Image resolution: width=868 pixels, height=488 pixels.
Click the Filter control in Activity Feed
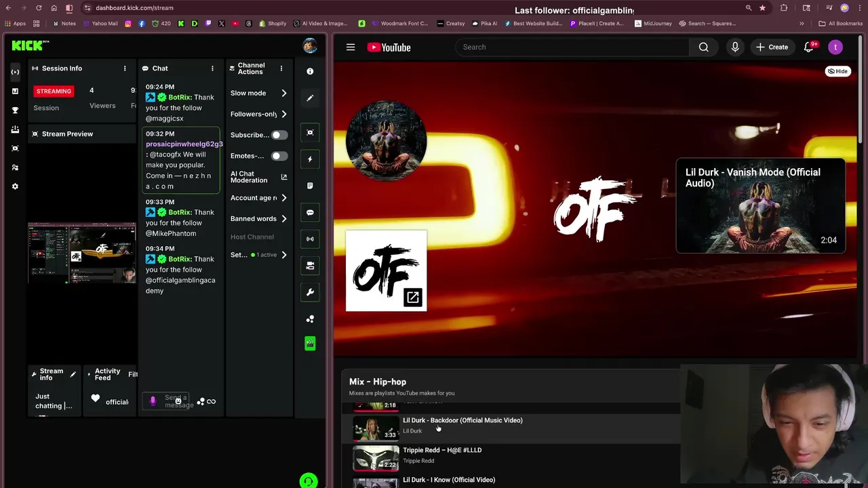(133, 374)
